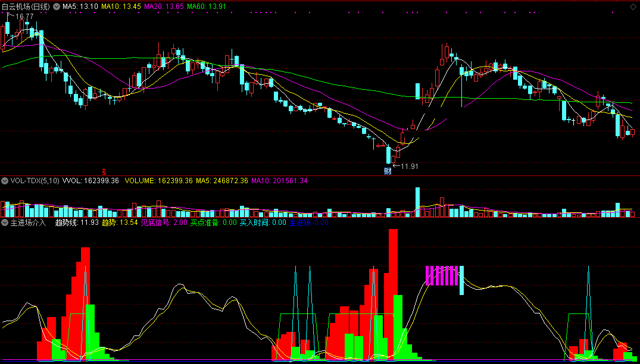The image size is (640, 364).
Task: Click volume MA5: 246872.36 label
Action: coord(222,180)
